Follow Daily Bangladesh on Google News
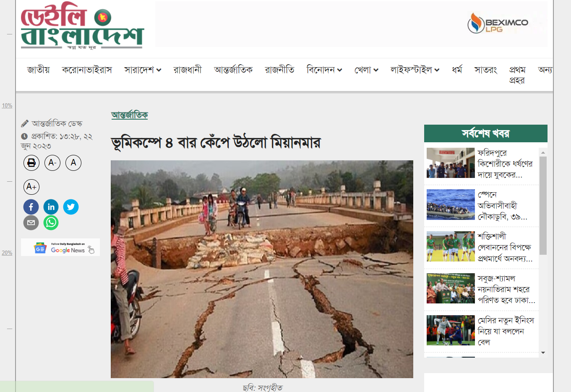 click(x=60, y=247)
